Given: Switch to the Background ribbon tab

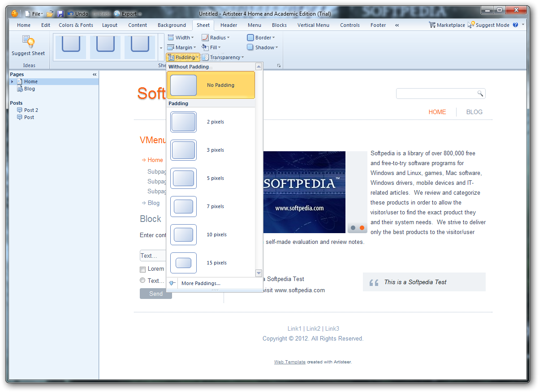Looking at the screenshot, I should (x=172, y=25).
